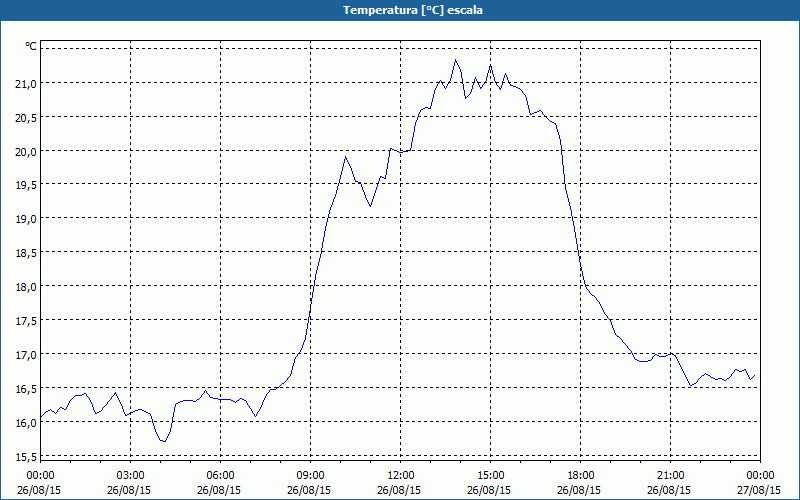Choose the 15,5 y-axis value

[26, 457]
